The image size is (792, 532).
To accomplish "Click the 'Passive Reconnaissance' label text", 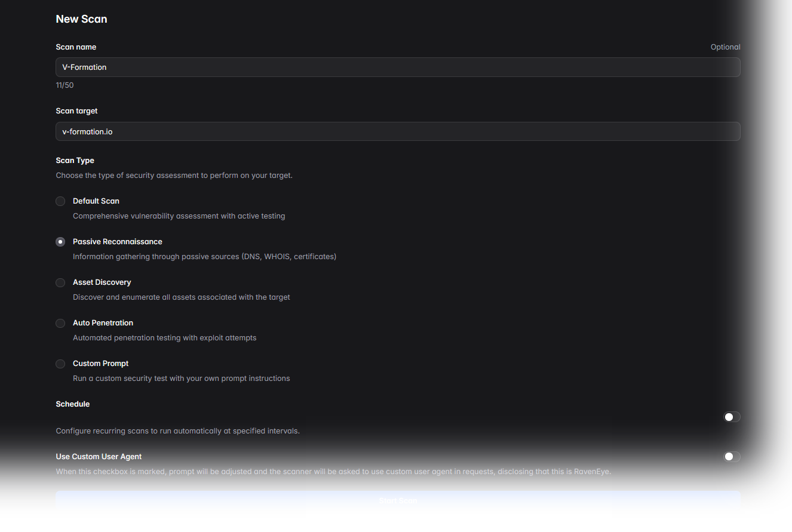I will 117,242.
